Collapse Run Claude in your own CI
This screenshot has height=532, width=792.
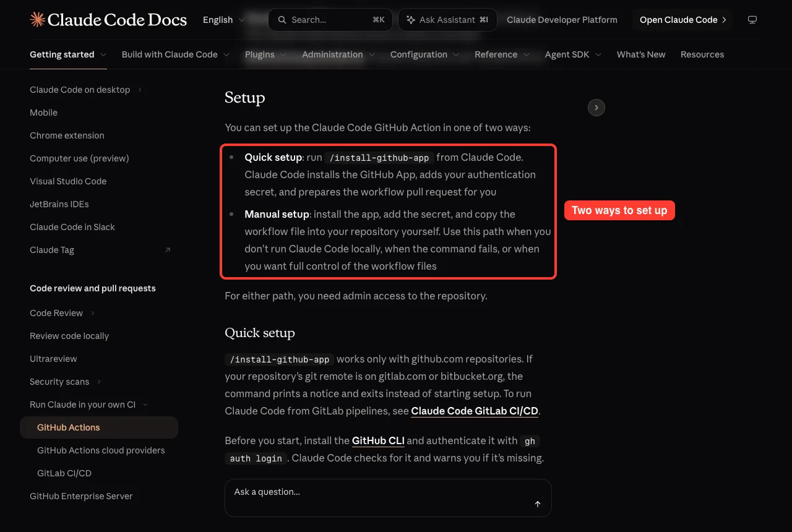point(145,405)
